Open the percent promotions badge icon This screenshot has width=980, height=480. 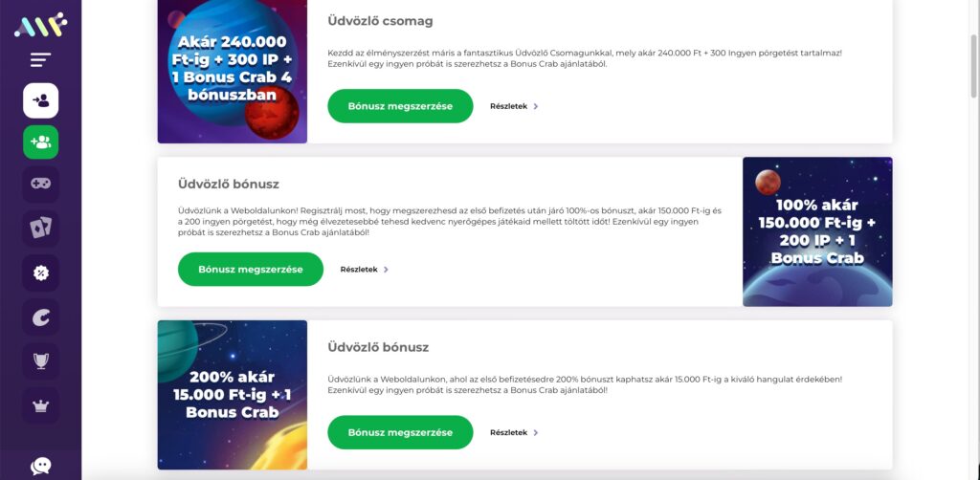coord(40,273)
